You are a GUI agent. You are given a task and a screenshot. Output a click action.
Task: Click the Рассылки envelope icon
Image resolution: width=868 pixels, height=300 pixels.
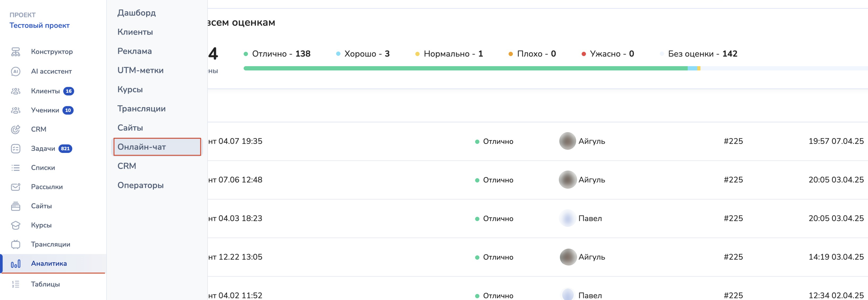(x=15, y=187)
